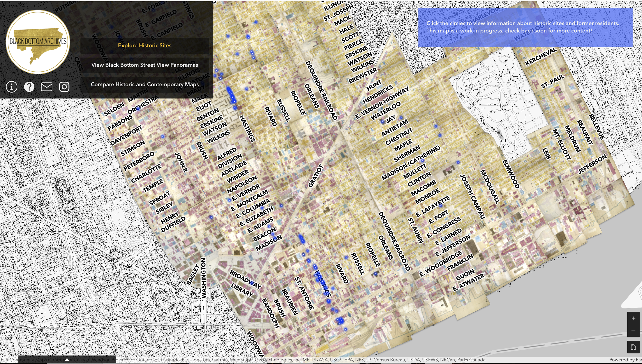The width and height of the screenshot is (642, 364).
Task: Click the KERCHEVAL street label
Action: [541, 57]
